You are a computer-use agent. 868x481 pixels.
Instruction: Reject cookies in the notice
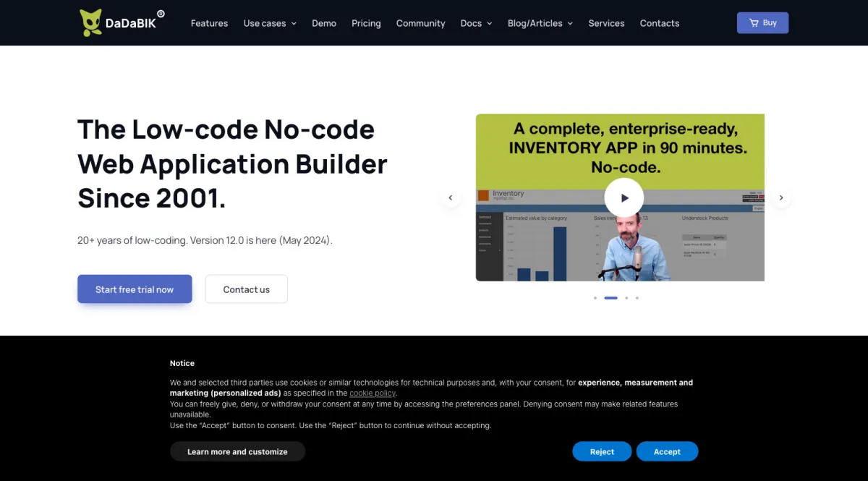[x=602, y=451]
